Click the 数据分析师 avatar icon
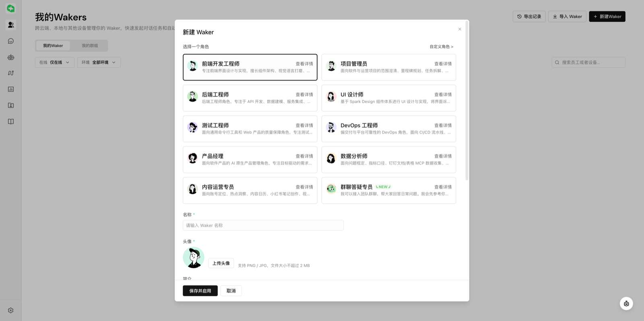The image size is (644, 321). (x=331, y=158)
